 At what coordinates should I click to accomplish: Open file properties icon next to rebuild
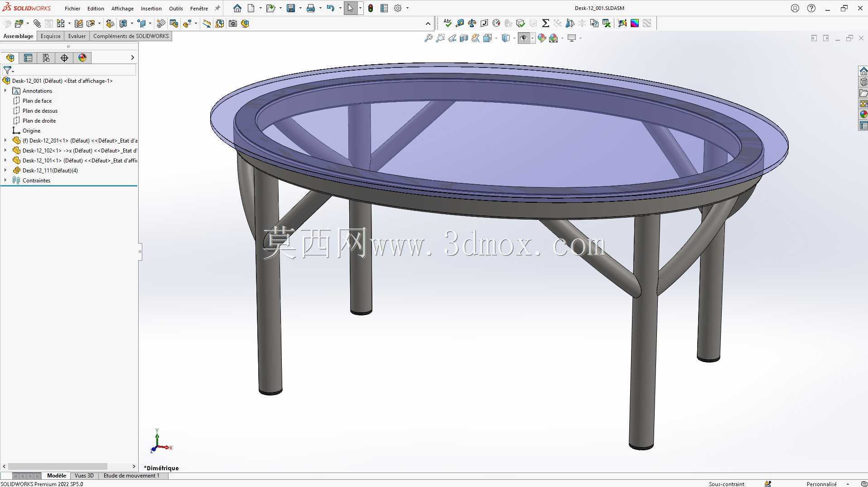pyautogui.click(x=384, y=8)
